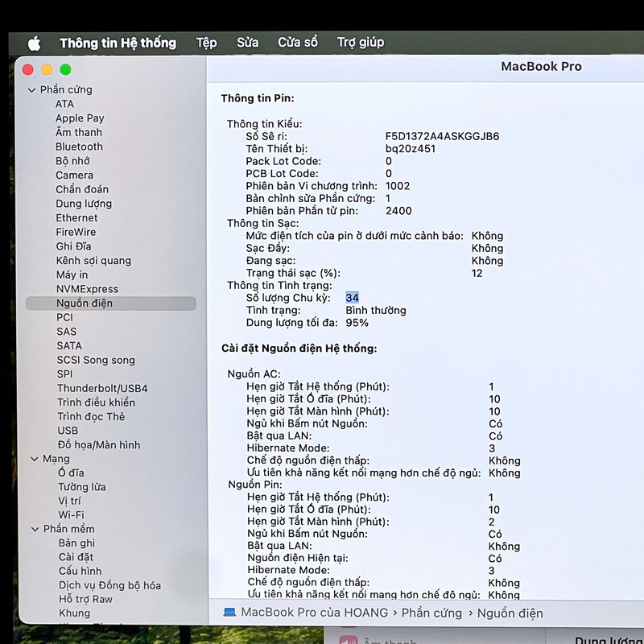Viewport: 644px width, 644px height.
Task: Select SATA in the sidebar
Action: 69,346
